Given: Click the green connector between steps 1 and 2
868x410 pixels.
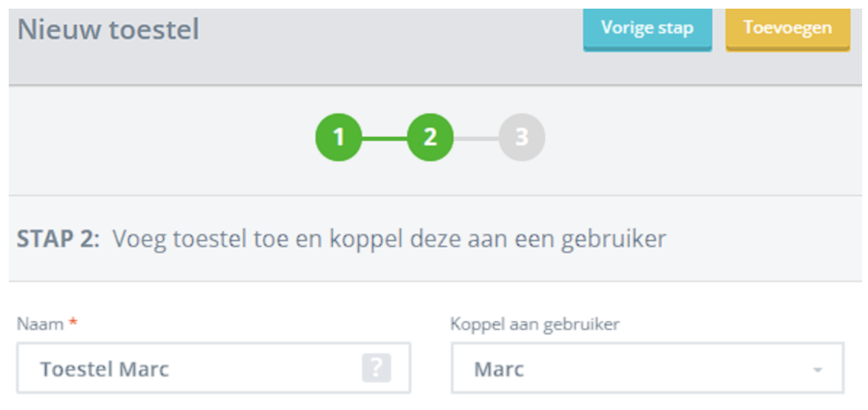Looking at the screenshot, I should pyautogui.click(x=385, y=138).
